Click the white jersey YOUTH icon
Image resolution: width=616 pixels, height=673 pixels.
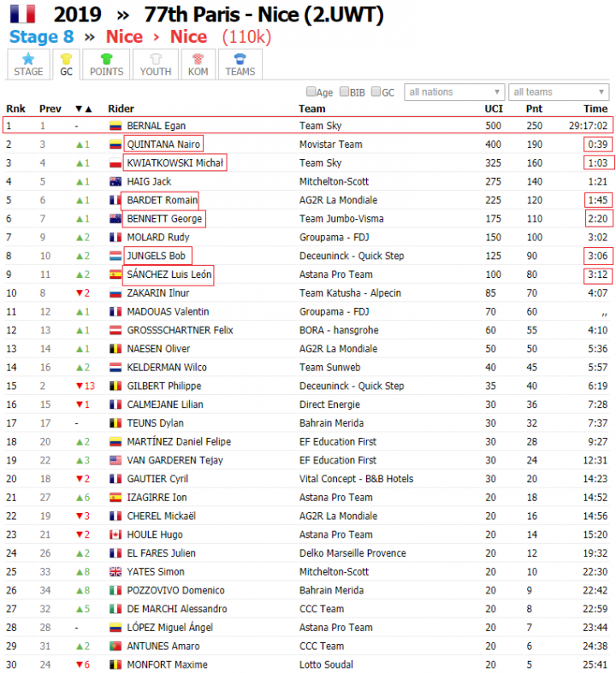[156, 58]
